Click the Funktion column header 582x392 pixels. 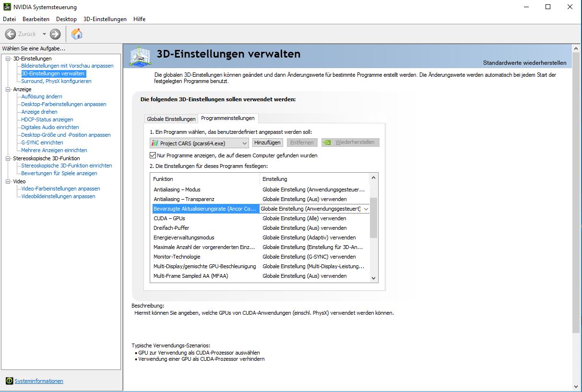pyautogui.click(x=205, y=179)
